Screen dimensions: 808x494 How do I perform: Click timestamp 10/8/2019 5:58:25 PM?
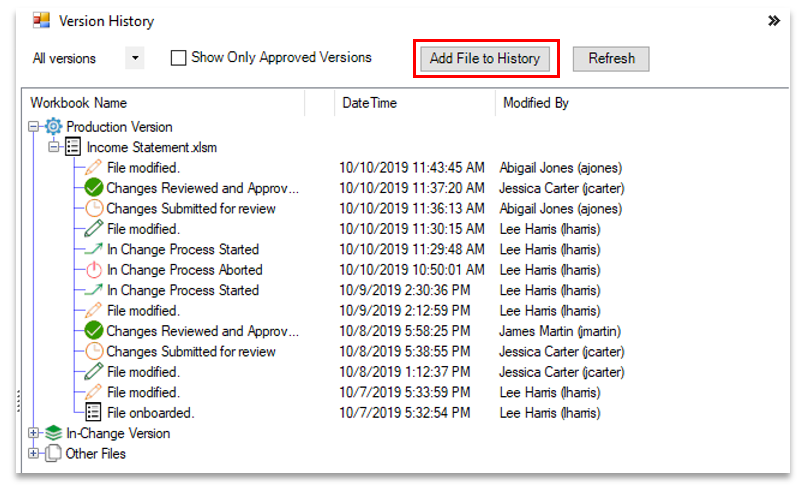pos(405,331)
